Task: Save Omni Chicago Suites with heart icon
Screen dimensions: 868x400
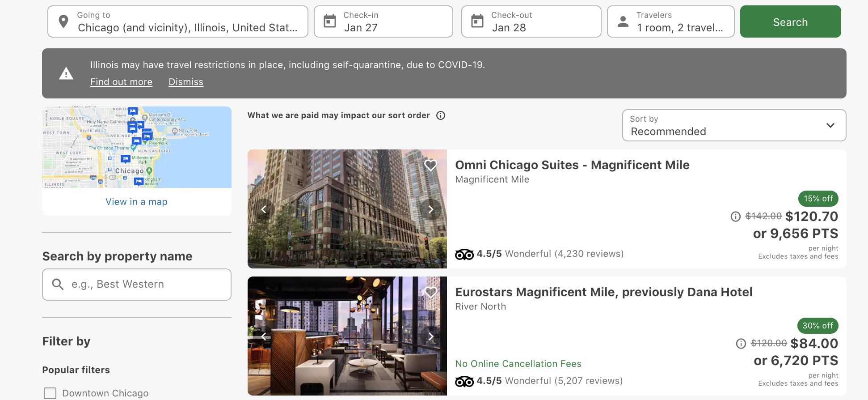Action: click(430, 165)
